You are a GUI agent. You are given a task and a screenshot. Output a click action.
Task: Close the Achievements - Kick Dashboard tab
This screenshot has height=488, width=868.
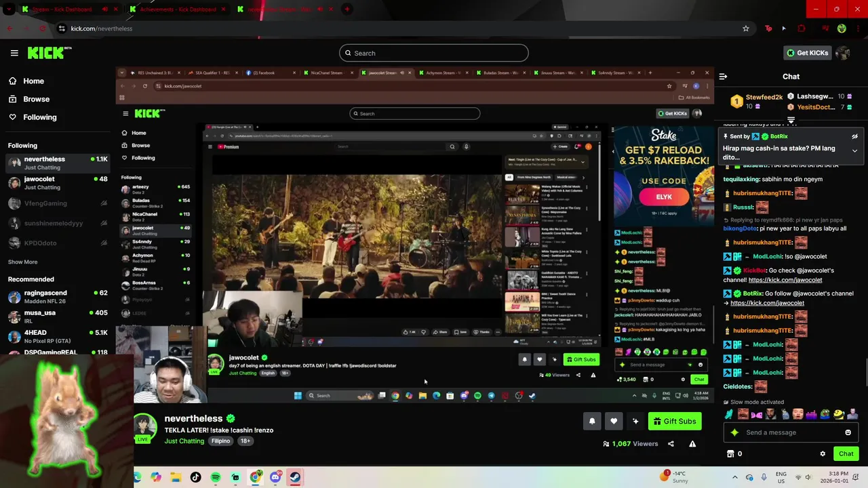click(x=224, y=9)
